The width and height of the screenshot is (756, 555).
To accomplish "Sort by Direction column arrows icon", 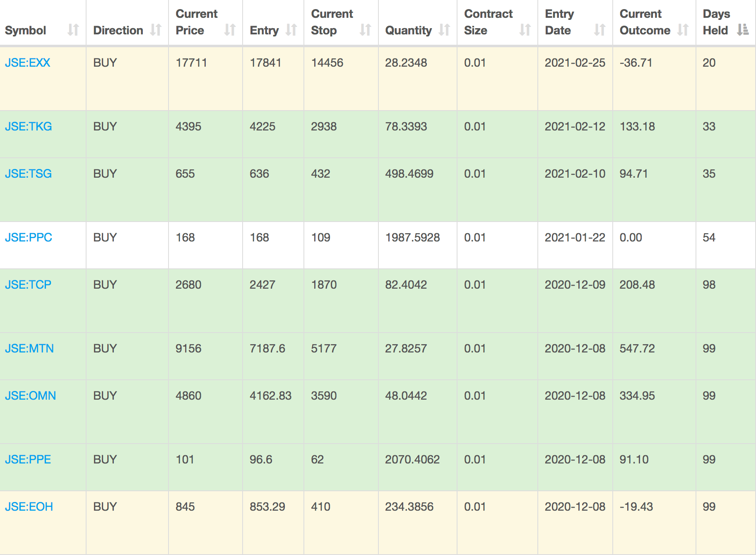I will [x=156, y=30].
